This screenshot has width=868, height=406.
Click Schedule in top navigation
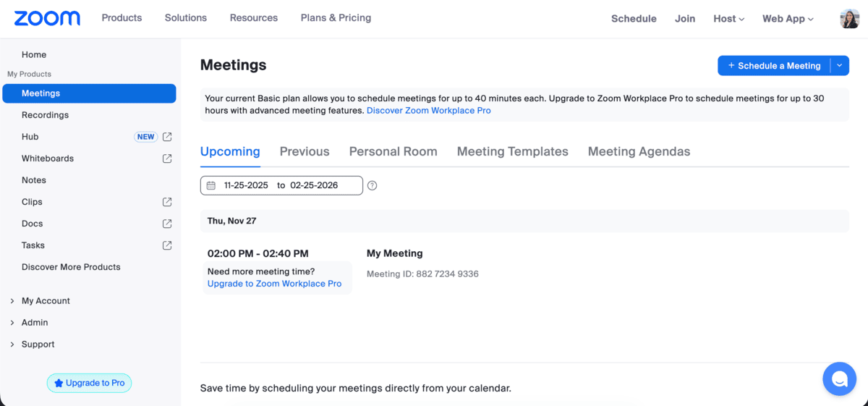pos(634,19)
